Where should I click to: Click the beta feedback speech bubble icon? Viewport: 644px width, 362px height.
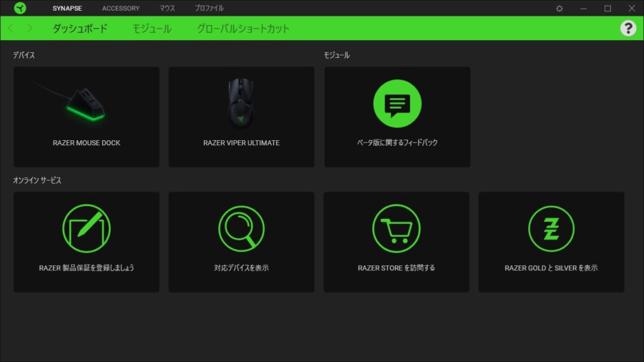[397, 104]
